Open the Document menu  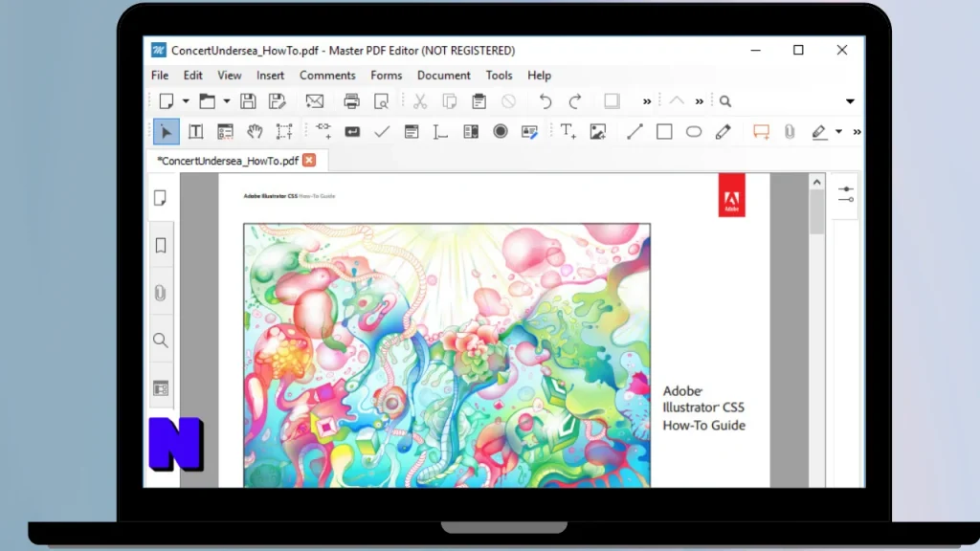(x=444, y=75)
